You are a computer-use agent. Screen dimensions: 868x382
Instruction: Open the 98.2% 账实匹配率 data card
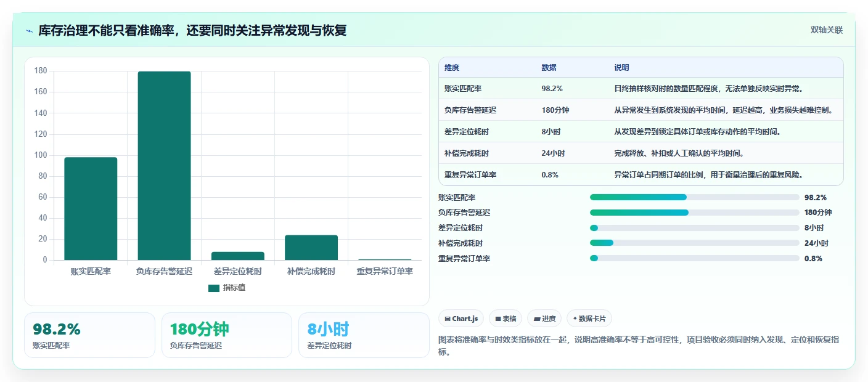click(x=89, y=335)
